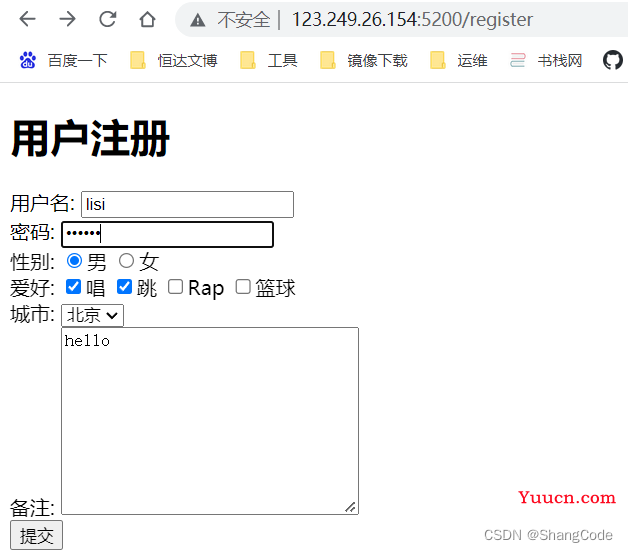Click the 用户注册 page heading
Viewport: 628px width, 552px height.
(91, 139)
